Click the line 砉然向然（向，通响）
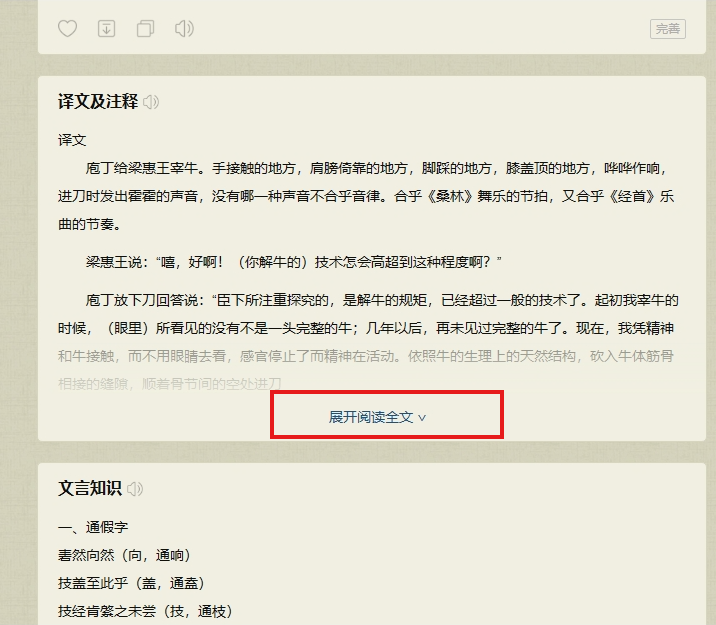Image resolution: width=716 pixels, height=625 pixels. click(124, 555)
